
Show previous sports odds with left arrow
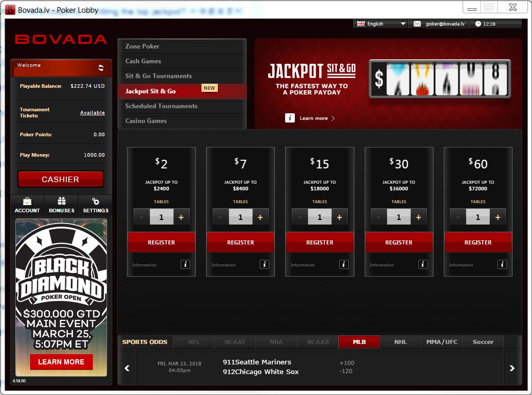(x=127, y=368)
